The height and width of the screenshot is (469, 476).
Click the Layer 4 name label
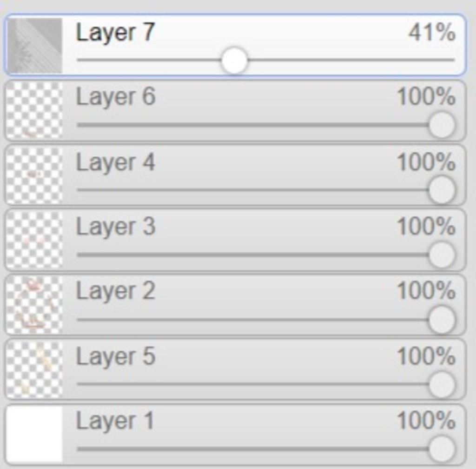point(116,162)
